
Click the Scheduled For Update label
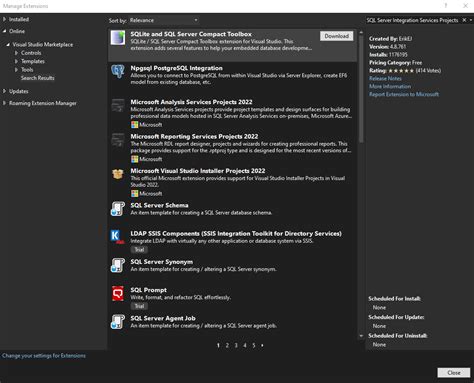click(x=396, y=317)
